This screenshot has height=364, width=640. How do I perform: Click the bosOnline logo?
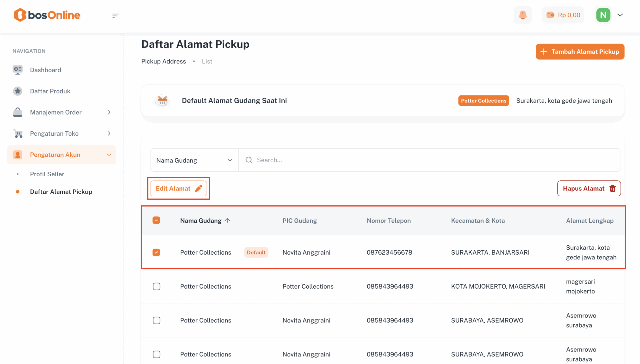coord(47,15)
